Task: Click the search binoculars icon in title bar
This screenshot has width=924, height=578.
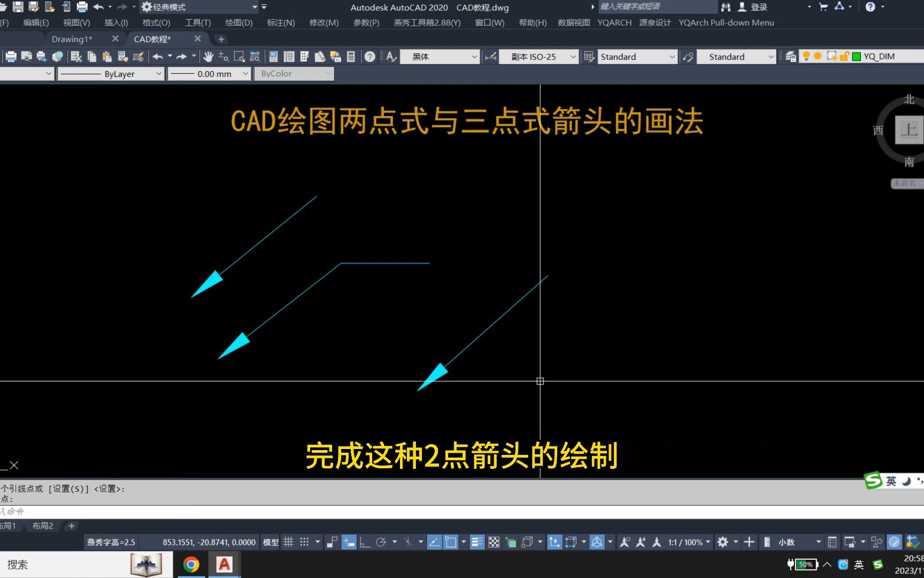Action: pos(726,7)
